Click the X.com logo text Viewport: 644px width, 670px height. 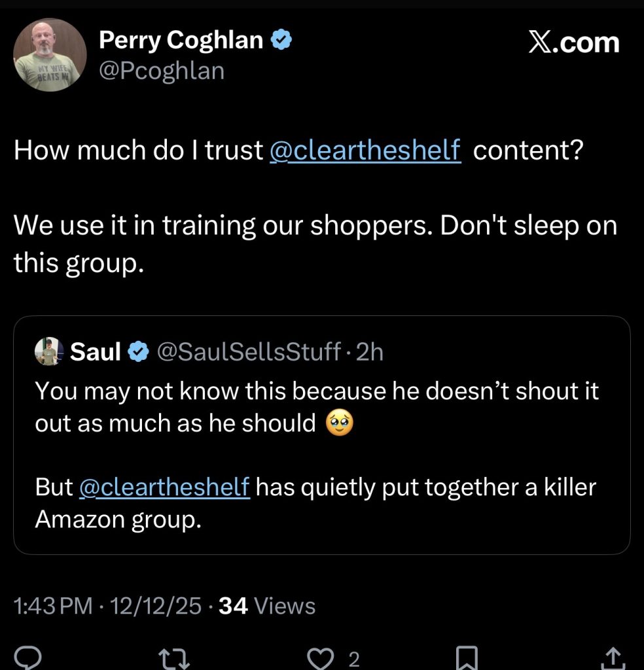click(573, 42)
